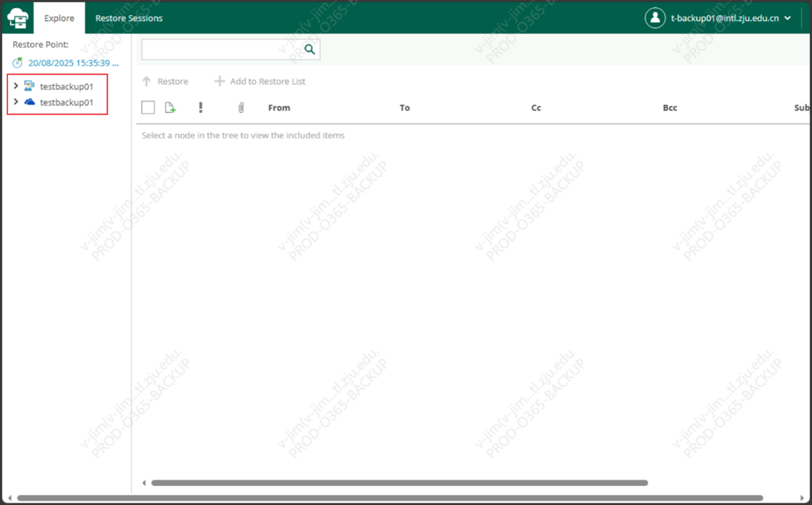Click Add to Restore List
The width and height of the screenshot is (812, 505).
coord(260,81)
